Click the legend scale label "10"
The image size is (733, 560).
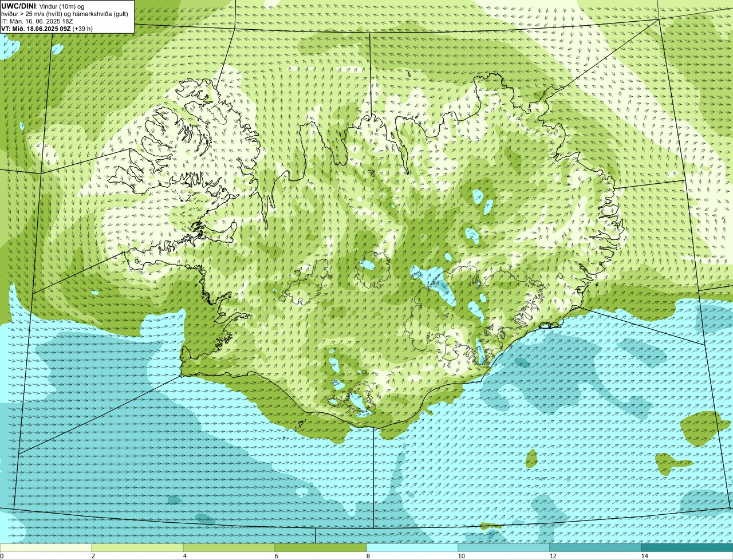click(x=461, y=556)
